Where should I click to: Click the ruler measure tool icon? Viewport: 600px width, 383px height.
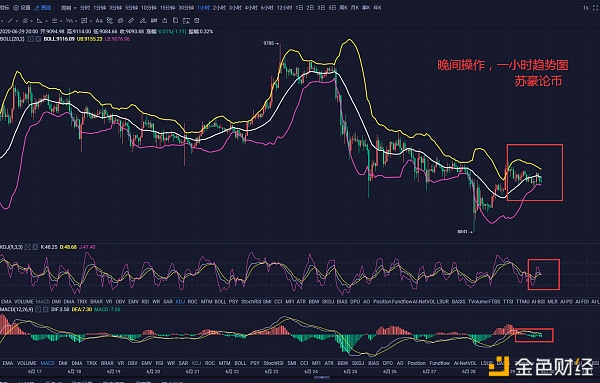point(131,21)
